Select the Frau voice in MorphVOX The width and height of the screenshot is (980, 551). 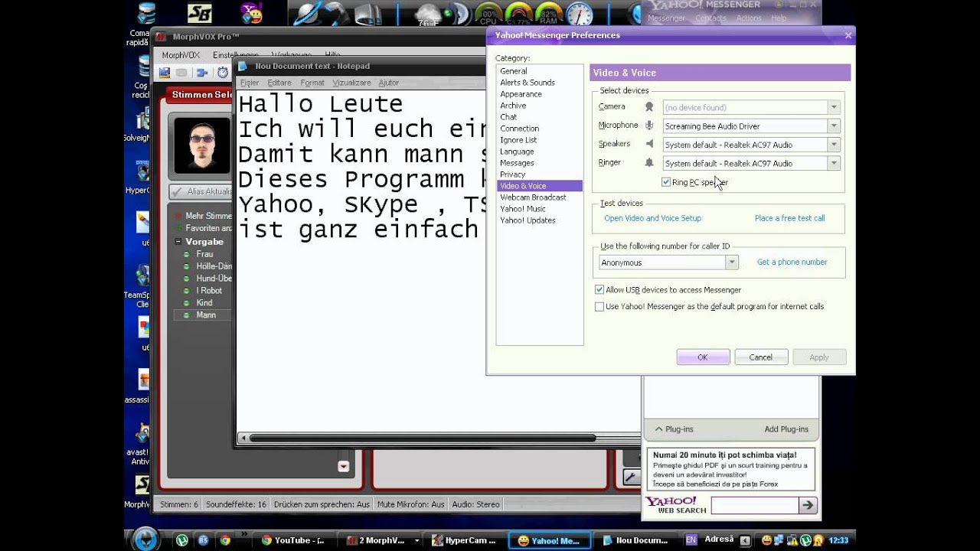click(x=204, y=254)
